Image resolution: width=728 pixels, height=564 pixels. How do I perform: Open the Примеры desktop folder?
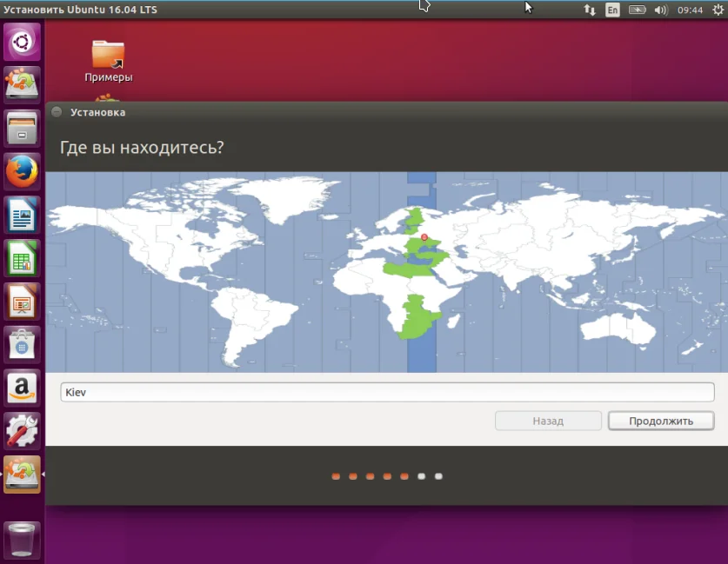pos(108,61)
